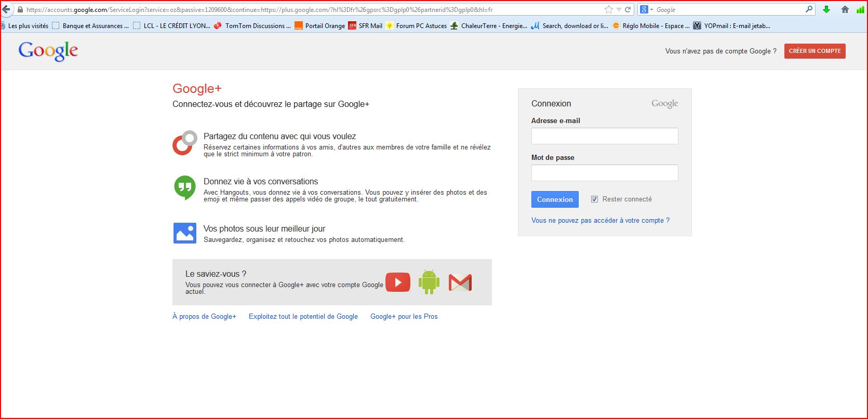Open 'Exploitez tout le potentiel de Google' link
The width and height of the screenshot is (868, 419).
(303, 316)
